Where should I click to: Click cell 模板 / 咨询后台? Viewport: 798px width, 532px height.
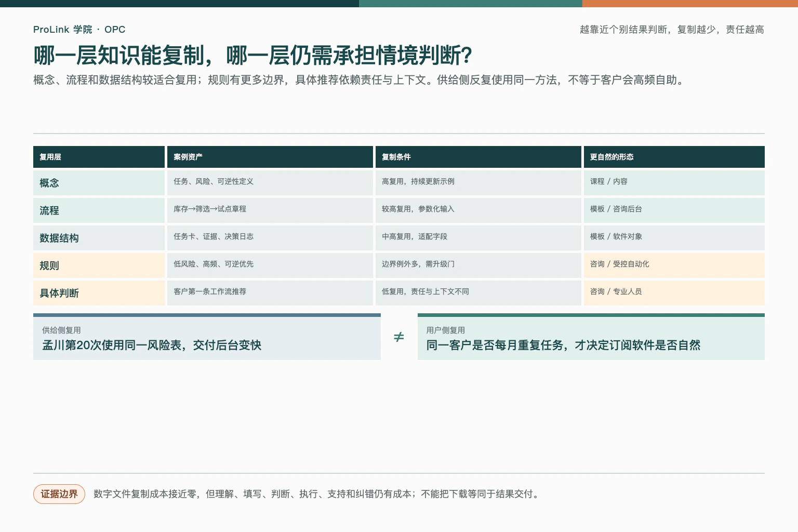pyautogui.click(x=674, y=210)
